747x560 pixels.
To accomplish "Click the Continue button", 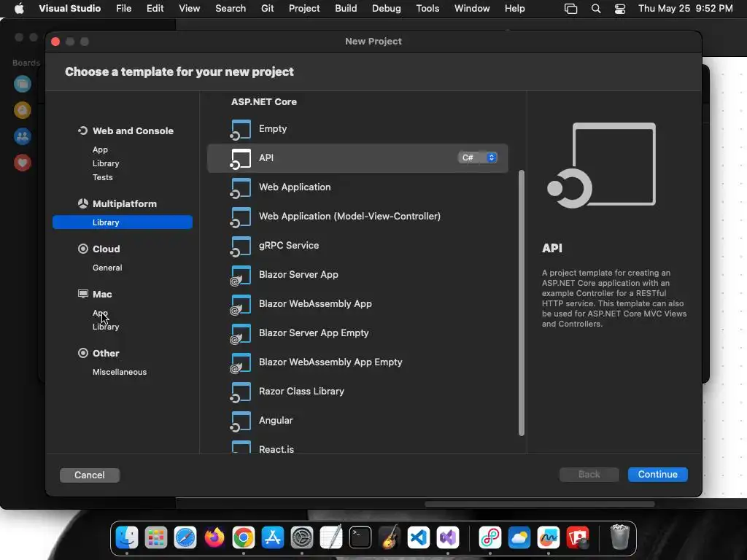I will [657, 474].
